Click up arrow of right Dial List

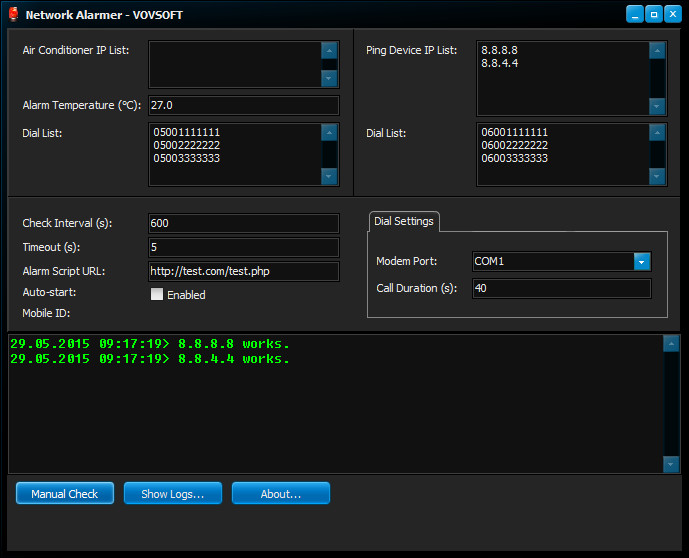click(657, 133)
